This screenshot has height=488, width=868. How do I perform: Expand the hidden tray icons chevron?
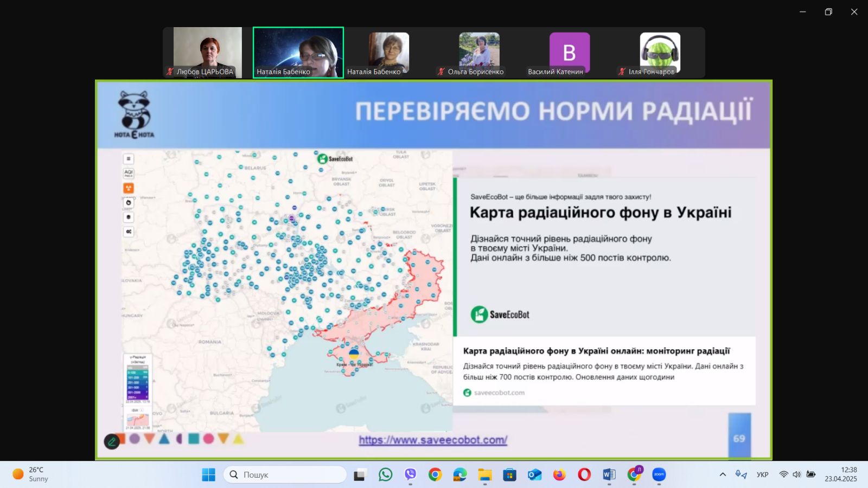[723, 474]
